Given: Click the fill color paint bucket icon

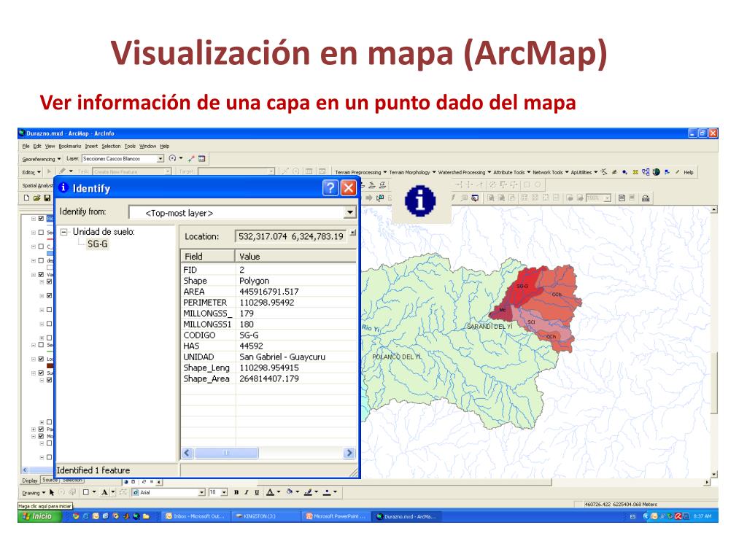Looking at the screenshot, I should [289, 492].
